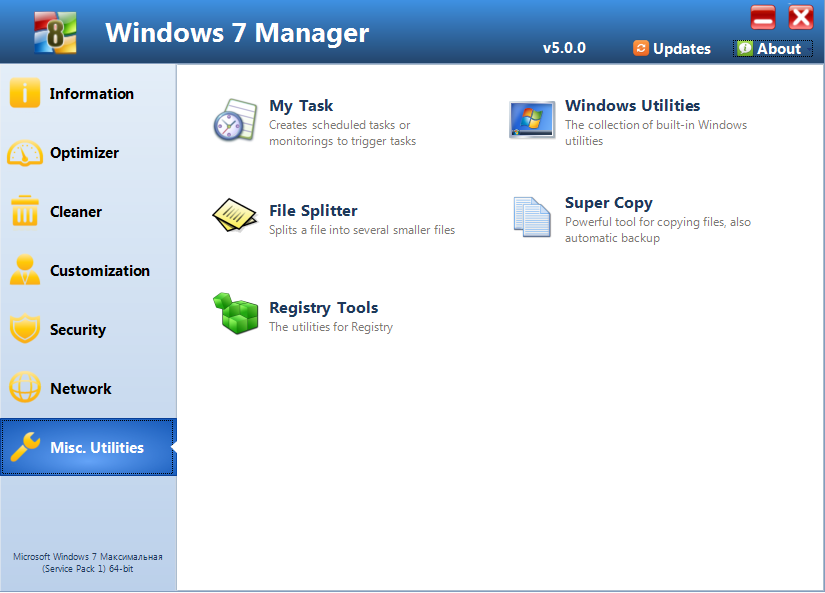The image size is (825, 593).
Task: Click the Super Copy documents icon
Action: coord(532,215)
